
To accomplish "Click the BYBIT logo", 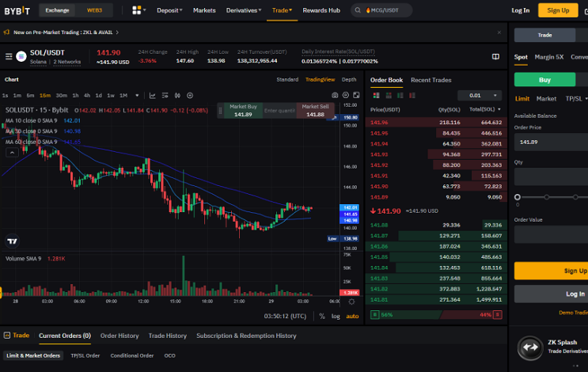I will [17, 10].
